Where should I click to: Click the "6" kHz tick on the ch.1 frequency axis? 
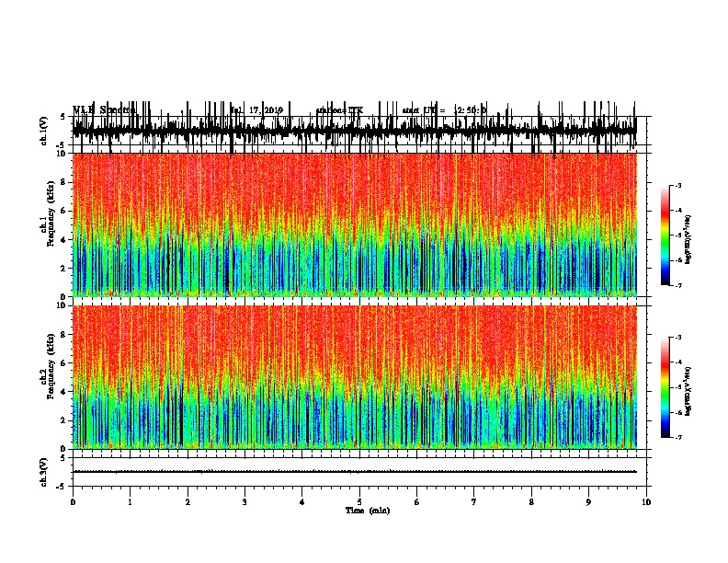coord(63,211)
